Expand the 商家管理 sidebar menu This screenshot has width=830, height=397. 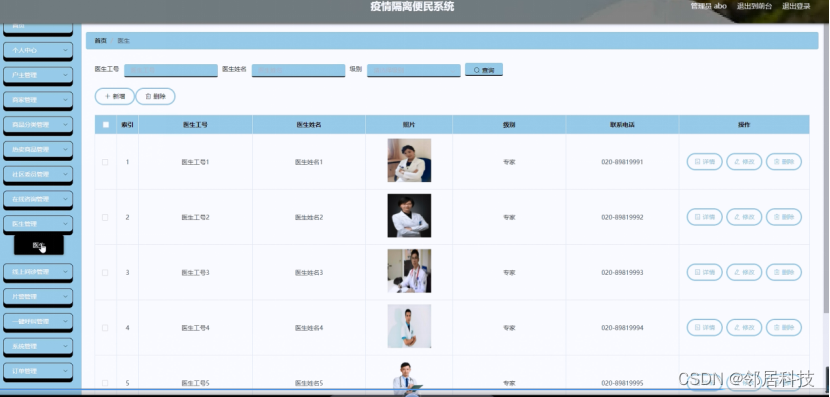pos(38,101)
